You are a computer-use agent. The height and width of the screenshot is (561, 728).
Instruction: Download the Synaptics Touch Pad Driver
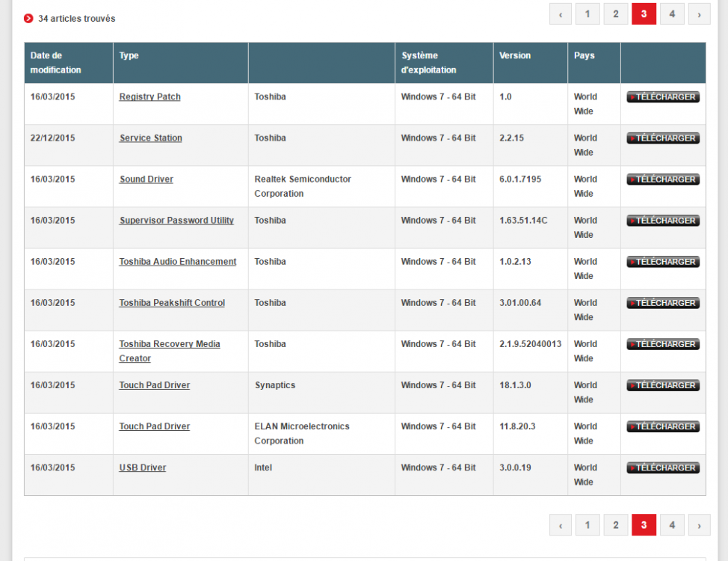coord(663,385)
